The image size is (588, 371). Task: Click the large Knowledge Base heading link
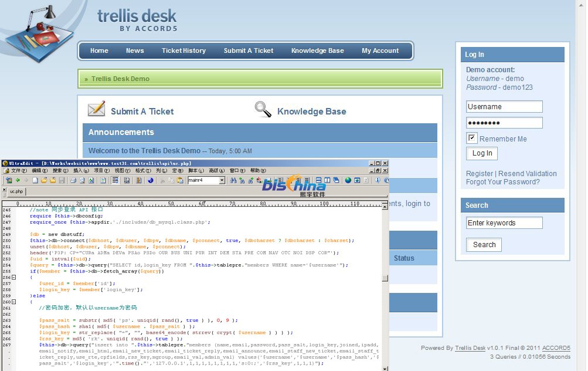[x=312, y=112]
